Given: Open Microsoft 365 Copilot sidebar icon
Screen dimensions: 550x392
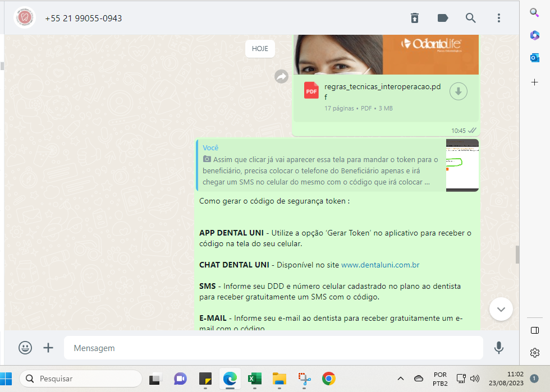Looking at the screenshot, I should pos(534,35).
